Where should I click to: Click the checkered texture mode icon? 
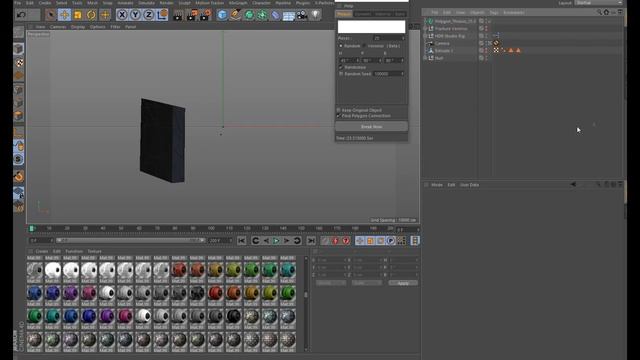(x=19, y=62)
